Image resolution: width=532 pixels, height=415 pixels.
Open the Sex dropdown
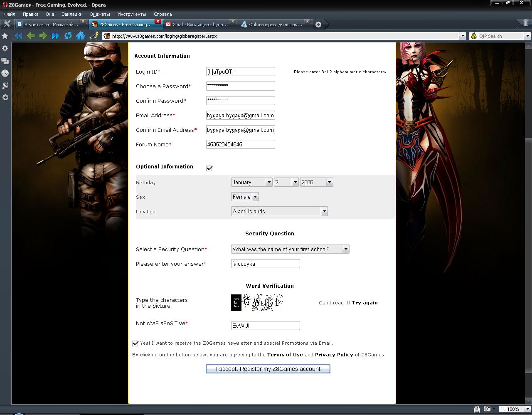coord(245,197)
